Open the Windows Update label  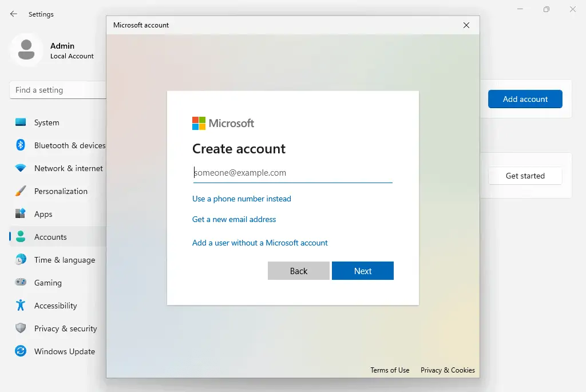coord(65,351)
